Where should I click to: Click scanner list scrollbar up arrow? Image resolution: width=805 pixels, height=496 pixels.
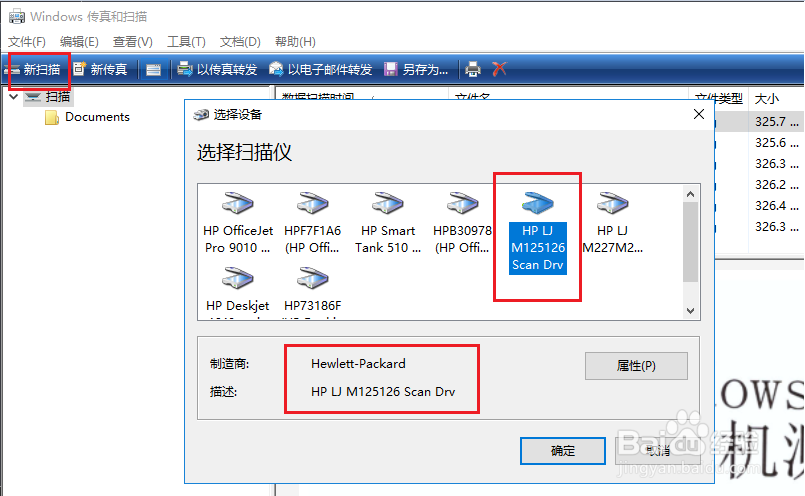click(x=691, y=194)
